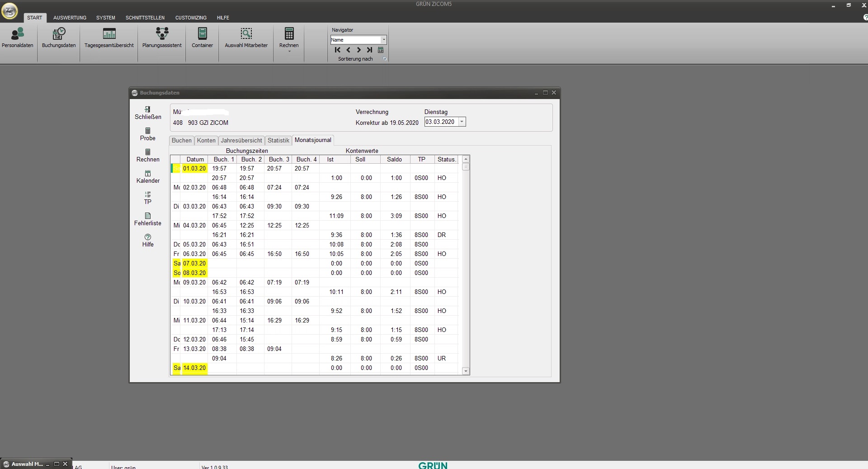This screenshot has width=868, height=469.
Task: Click the Auswahl Mitarbeiter icon
Action: click(246, 38)
